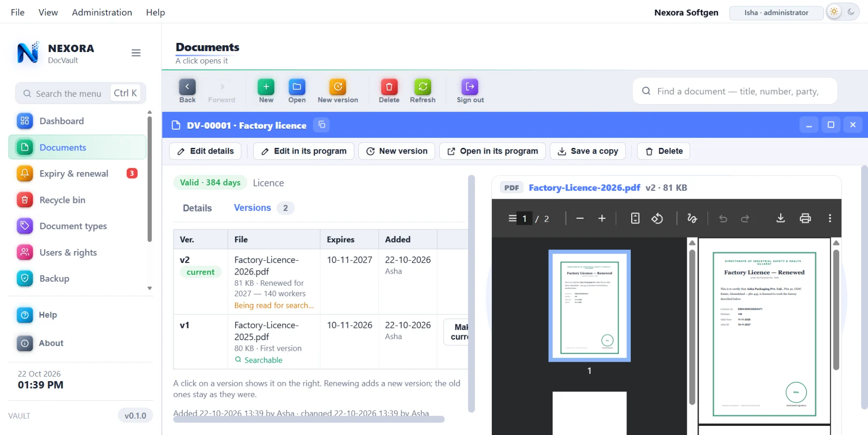The height and width of the screenshot is (435, 868).
Task: Click the Find a document search box
Action: 735,91
